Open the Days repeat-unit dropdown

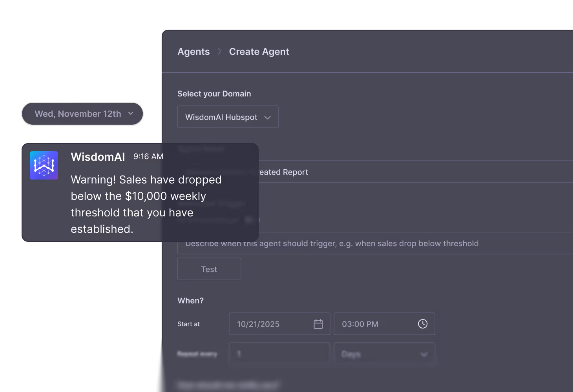[x=384, y=354]
